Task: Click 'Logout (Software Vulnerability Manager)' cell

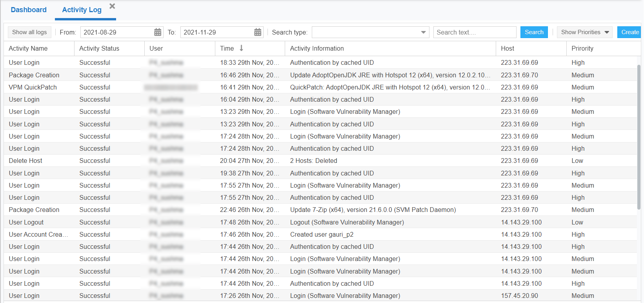Action: (x=347, y=222)
